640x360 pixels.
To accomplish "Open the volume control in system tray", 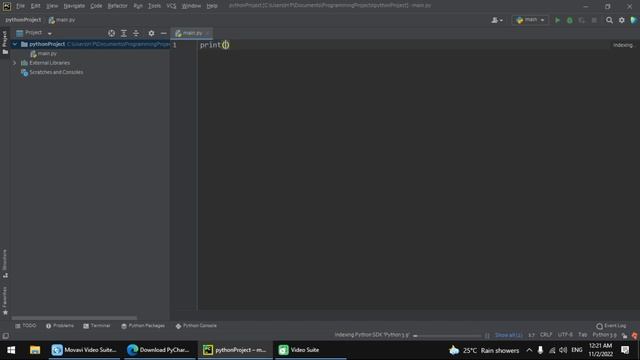I will coord(563,350).
